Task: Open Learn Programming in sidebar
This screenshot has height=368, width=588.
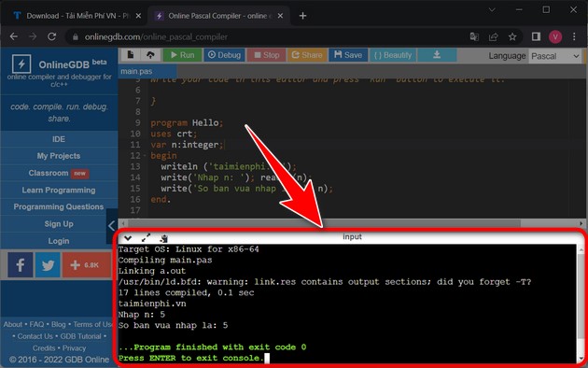Action: click(59, 191)
